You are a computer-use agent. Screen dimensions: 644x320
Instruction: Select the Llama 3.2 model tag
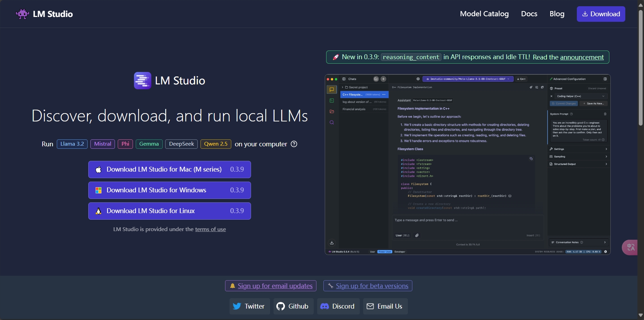point(72,144)
